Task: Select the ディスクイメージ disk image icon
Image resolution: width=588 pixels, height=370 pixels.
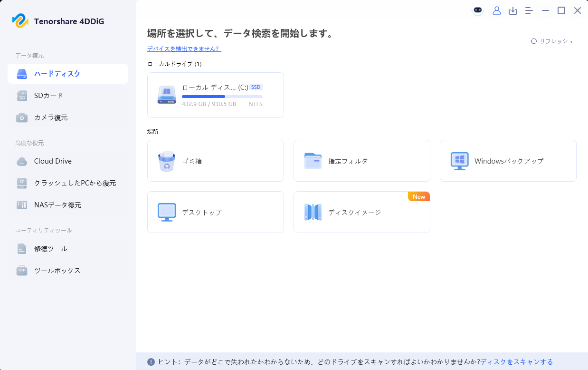Action: (x=313, y=212)
